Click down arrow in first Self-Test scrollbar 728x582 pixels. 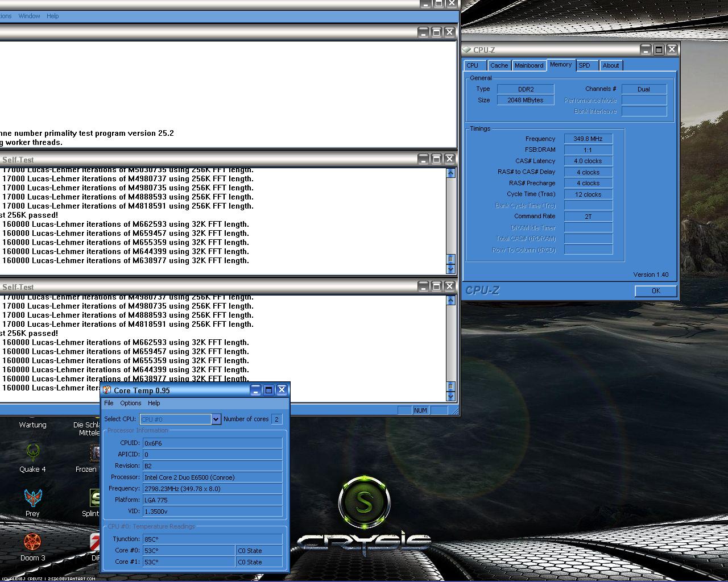click(451, 269)
